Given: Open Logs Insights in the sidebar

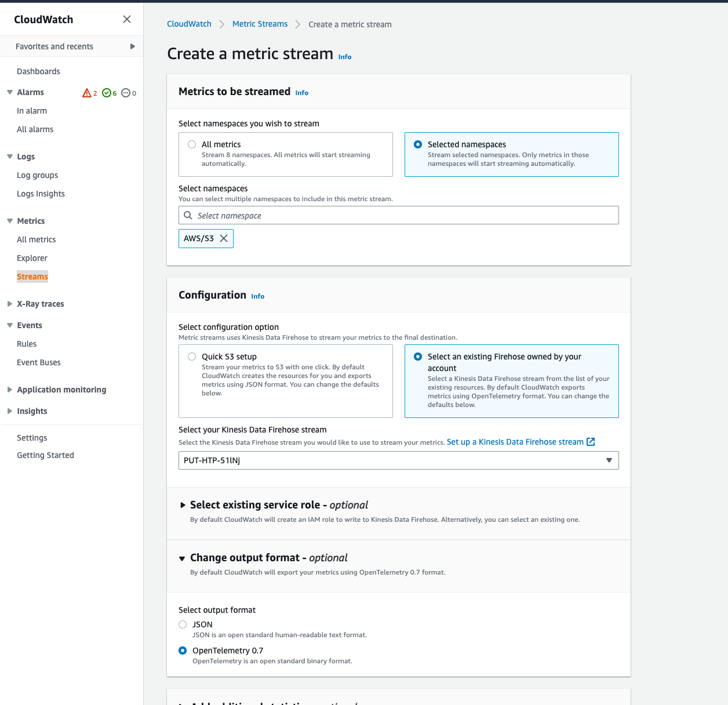Looking at the screenshot, I should pos(41,194).
